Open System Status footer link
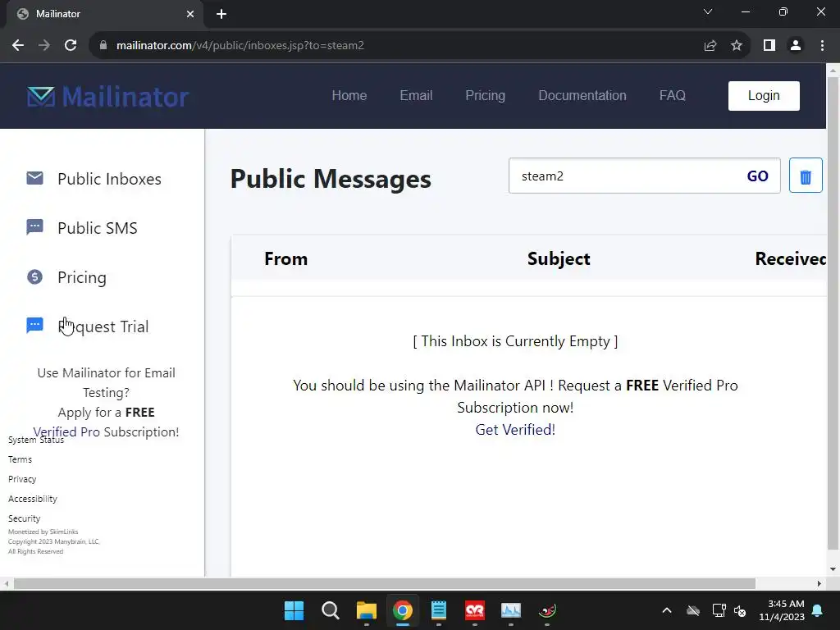840x630 pixels. click(x=36, y=440)
